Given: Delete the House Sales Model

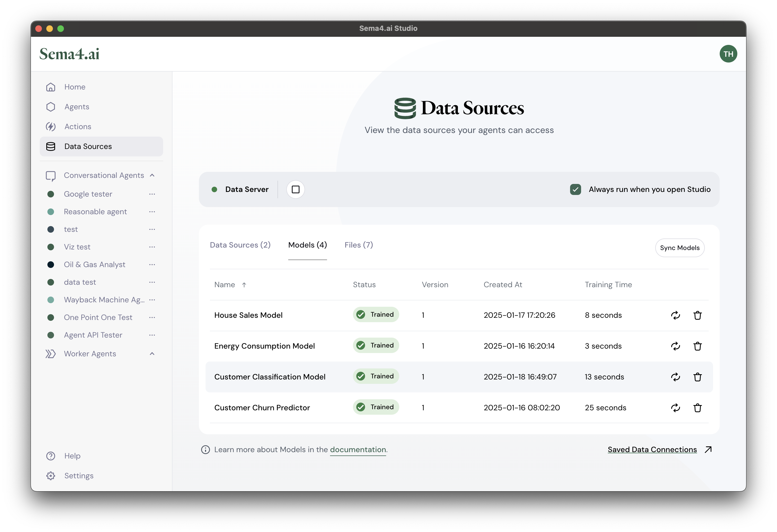Looking at the screenshot, I should (697, 315).
